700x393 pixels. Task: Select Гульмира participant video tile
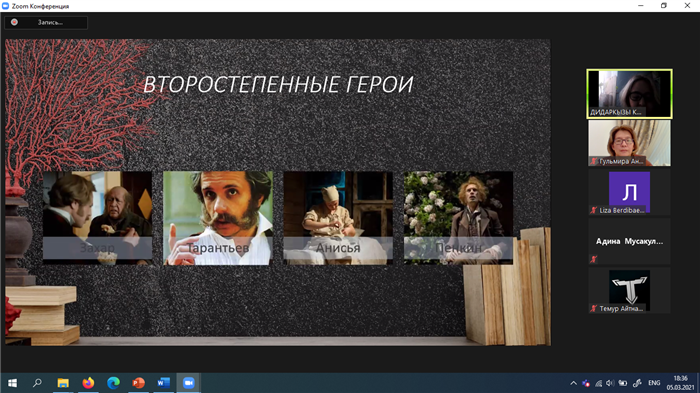629,143
